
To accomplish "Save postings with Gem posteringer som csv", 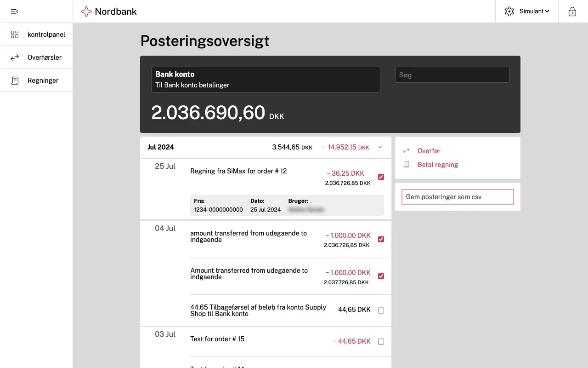I will click(x=457, y=196).
